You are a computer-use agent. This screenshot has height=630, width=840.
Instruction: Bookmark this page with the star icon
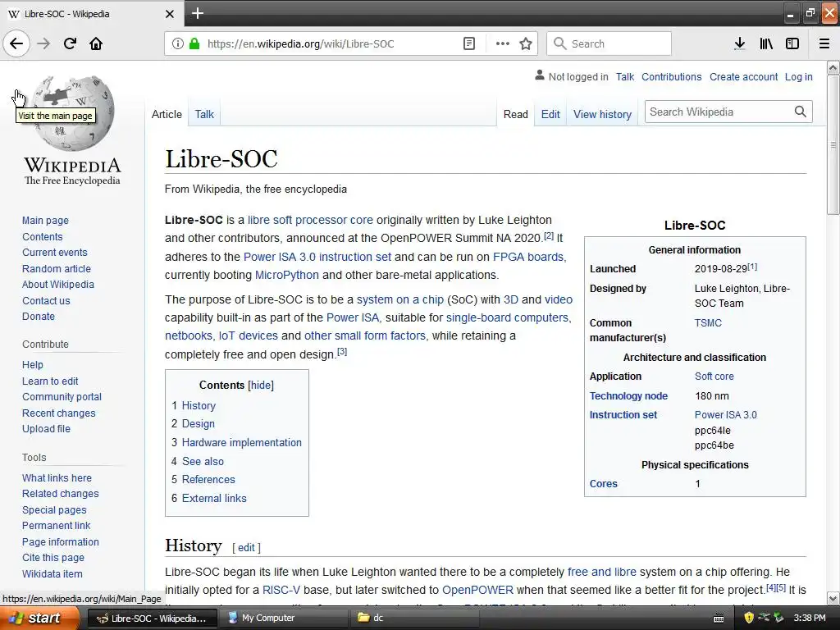[x=526, y=43]
